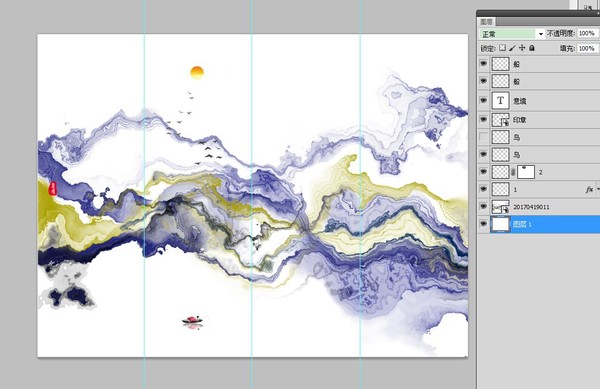Select the T text layer thumbnail
Image resolution: width=600 pixels, height=389 pixels.
[501, 101]
